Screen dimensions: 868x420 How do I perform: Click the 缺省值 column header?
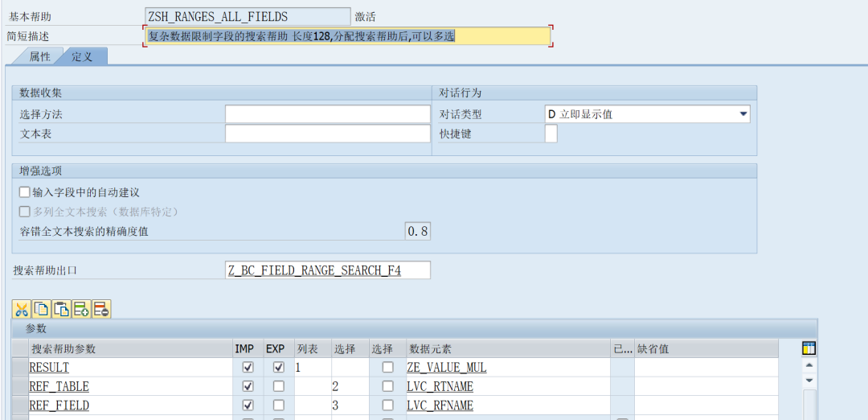point(706,348)
